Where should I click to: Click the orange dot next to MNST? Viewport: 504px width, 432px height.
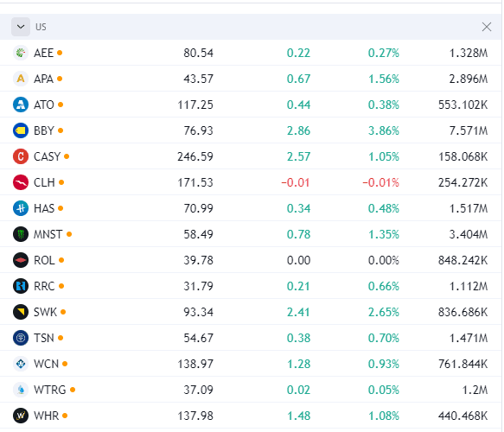(69, 234)
